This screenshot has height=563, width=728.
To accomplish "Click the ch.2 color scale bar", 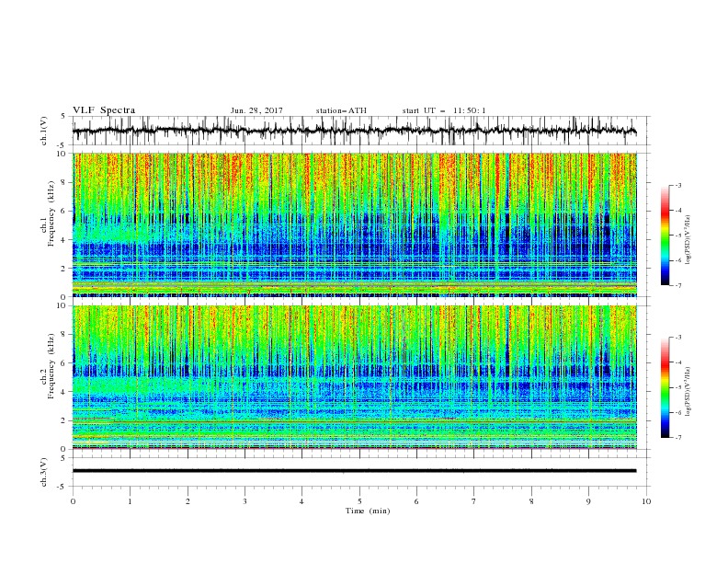I will [665, 387].
